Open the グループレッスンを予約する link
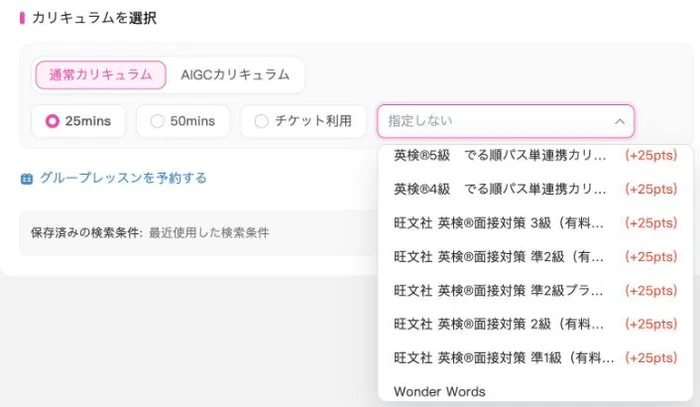The height and width of the screenshot is (407, 700). point(124,178)
